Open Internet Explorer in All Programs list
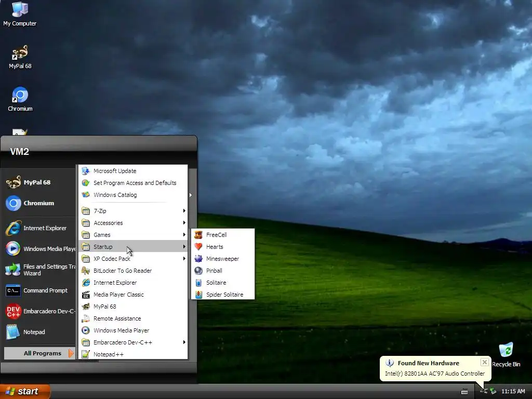The width and height of the screenshot is (532, 399). [x=133, y=283]
